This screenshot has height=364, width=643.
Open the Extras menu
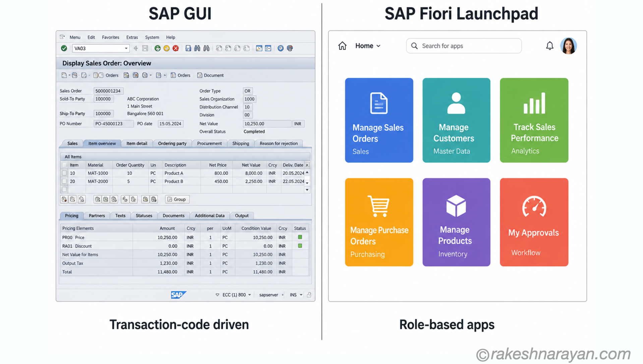(x=132, y=37)
